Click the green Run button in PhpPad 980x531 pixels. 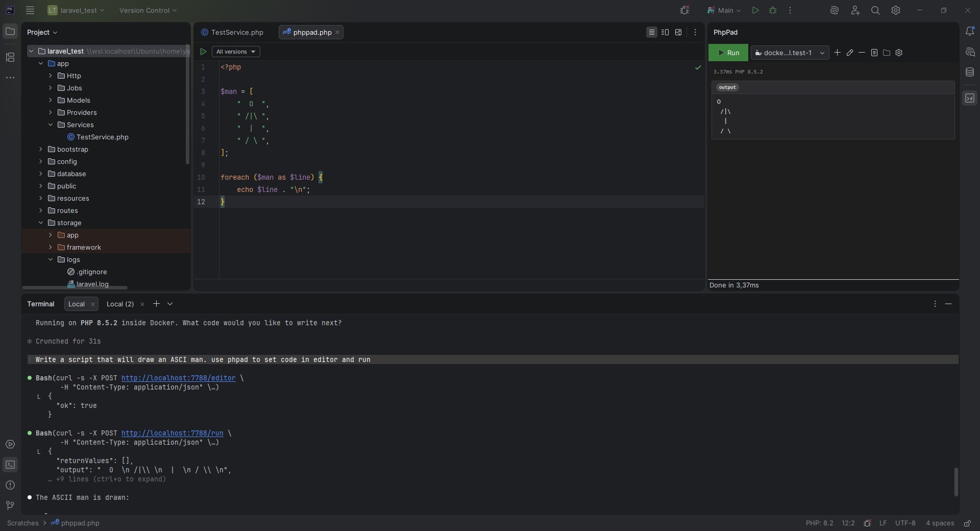(x=728, y=53)
